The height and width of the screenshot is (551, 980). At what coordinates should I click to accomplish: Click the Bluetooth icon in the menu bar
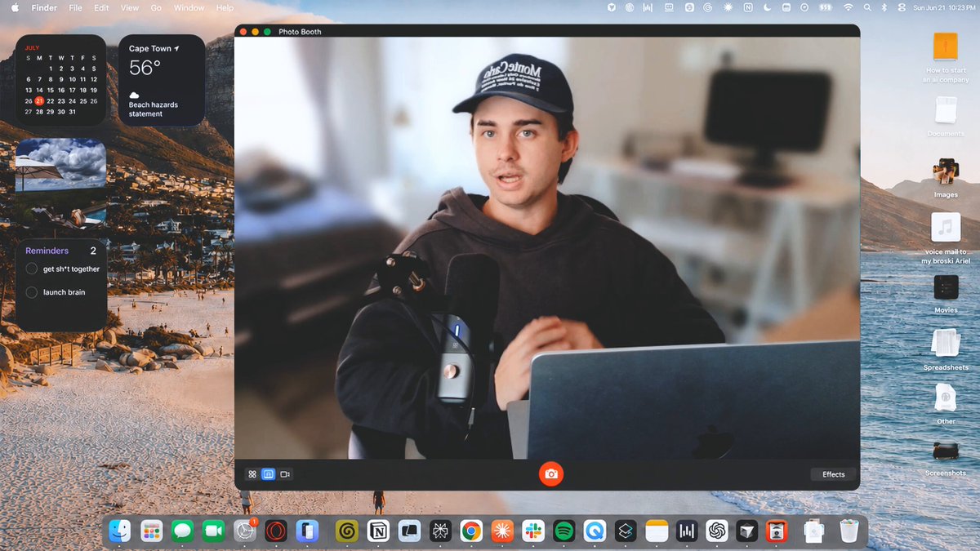884,7
